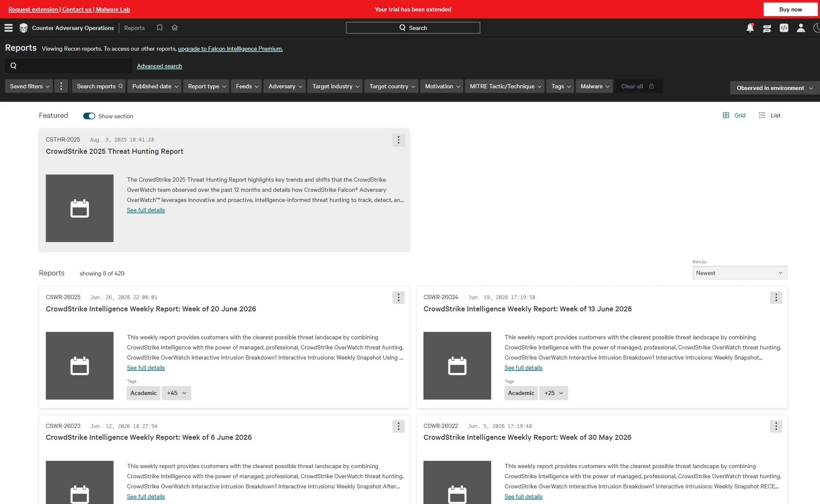Expand the Saved filters dropdown
This screenshot has height=504, width=820.
pos(29,86)
